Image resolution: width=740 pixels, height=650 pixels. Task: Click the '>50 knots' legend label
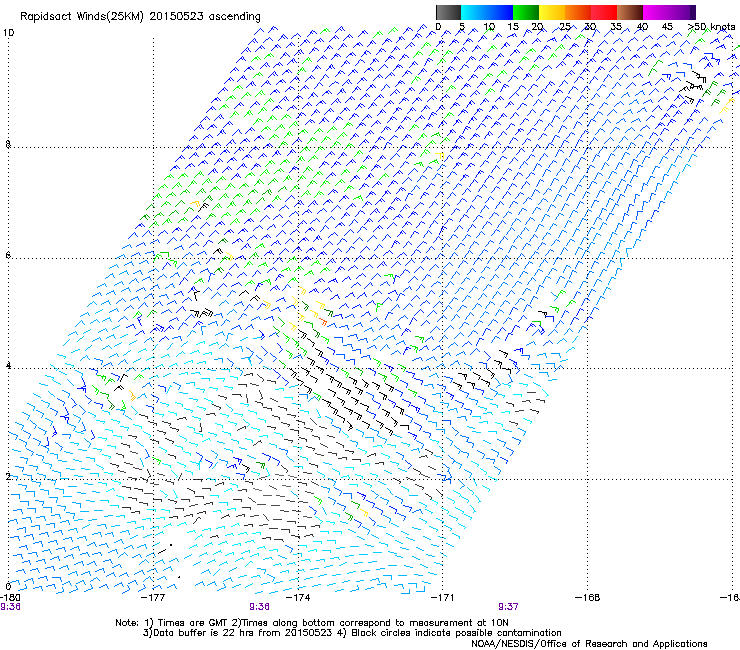pyautogui.click(x=711, y=27)
